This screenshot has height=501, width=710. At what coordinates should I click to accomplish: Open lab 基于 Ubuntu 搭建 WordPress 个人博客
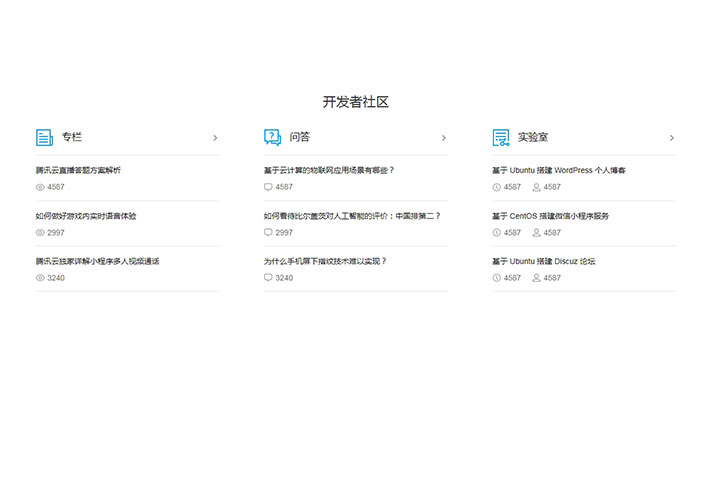[559, 170]
